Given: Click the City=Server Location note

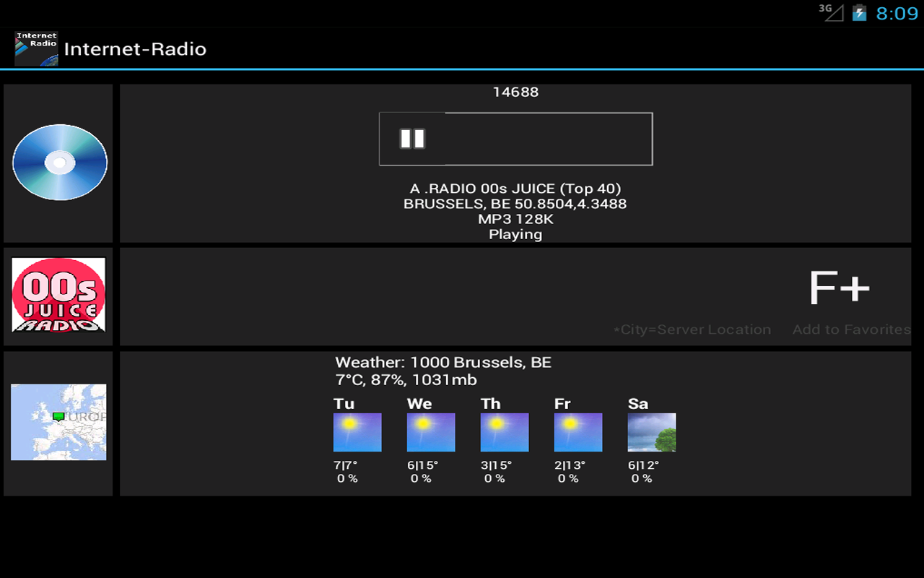Looking at the screenshot, I should pos(692,329).
